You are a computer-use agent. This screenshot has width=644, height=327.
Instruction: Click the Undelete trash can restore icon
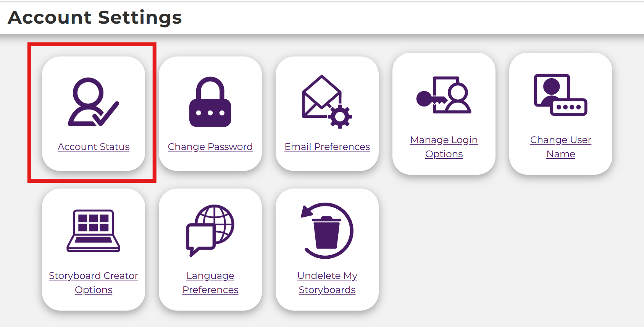[327, 230]
